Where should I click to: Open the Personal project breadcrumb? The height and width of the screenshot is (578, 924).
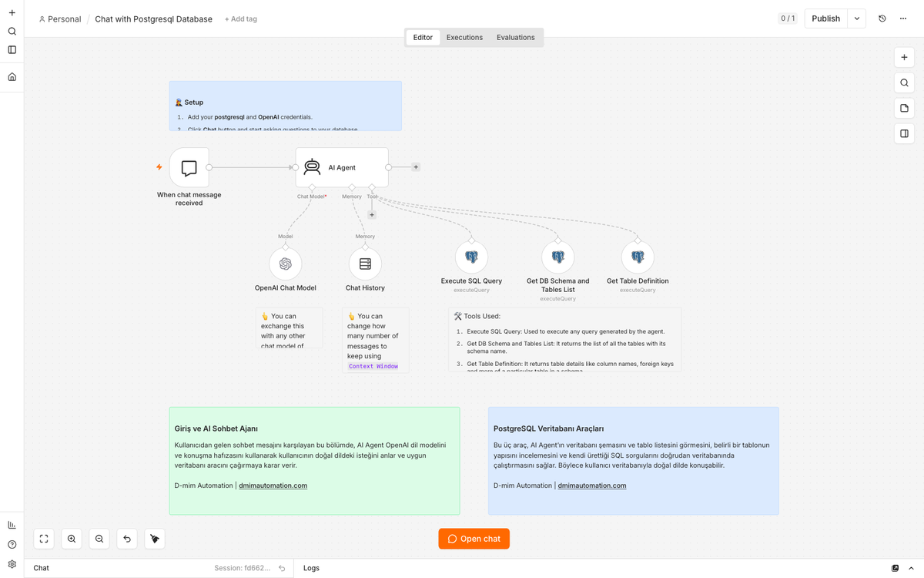point(60,18)
